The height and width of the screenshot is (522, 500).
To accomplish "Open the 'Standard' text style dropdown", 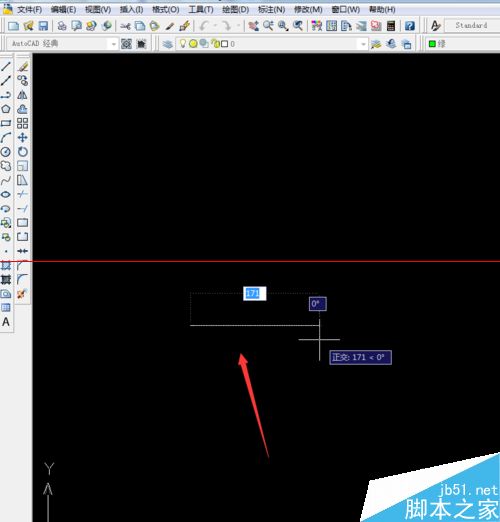I will click(472, 25).
